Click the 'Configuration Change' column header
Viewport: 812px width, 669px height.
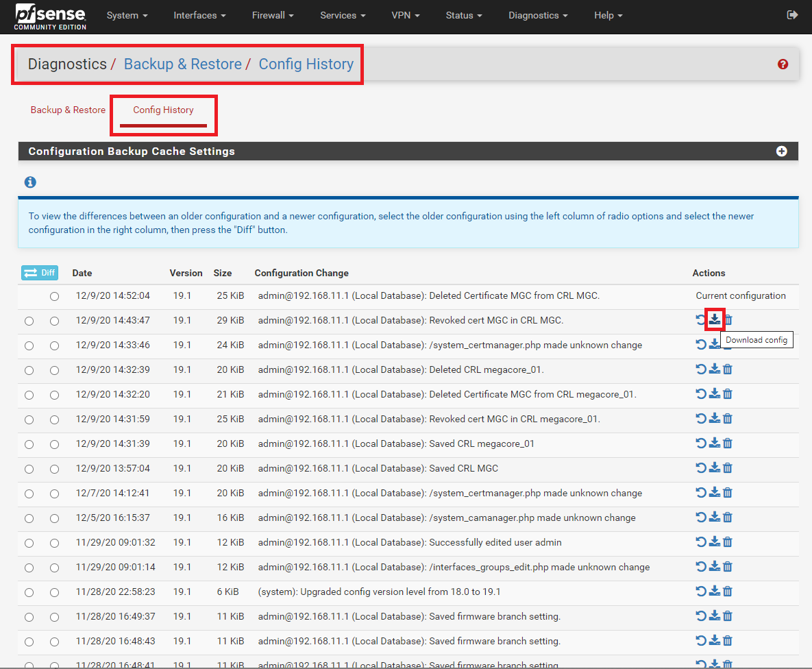click(x=302, y=273)
